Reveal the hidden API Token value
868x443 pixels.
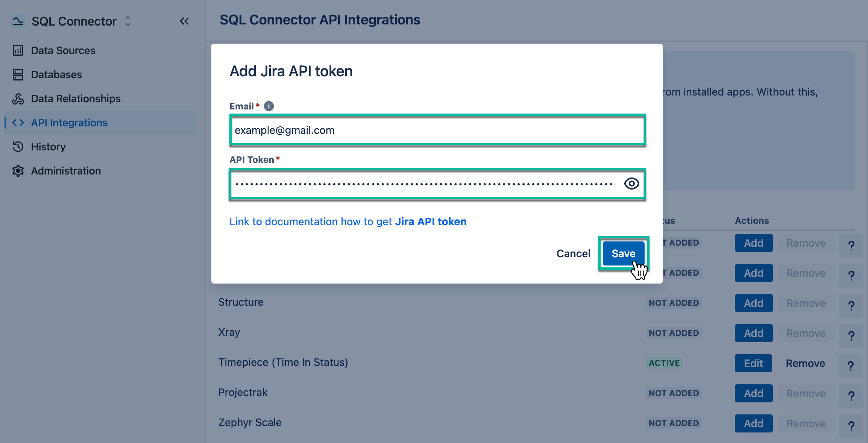(x=631, y=184)
